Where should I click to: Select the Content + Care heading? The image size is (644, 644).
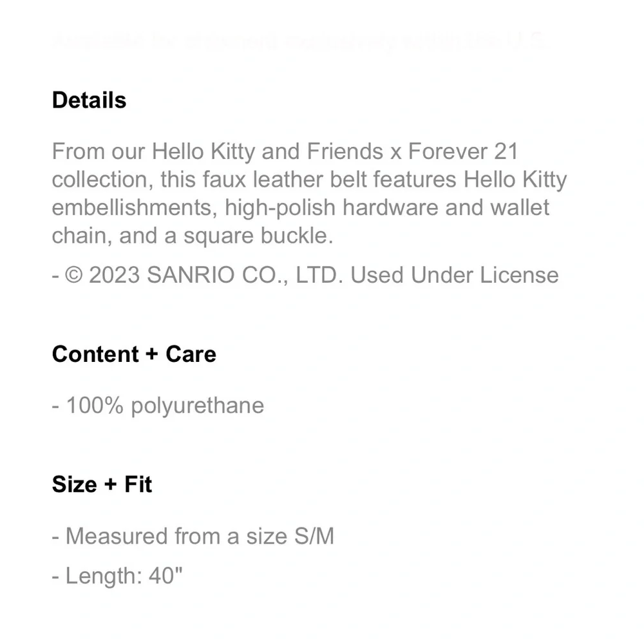134,354
